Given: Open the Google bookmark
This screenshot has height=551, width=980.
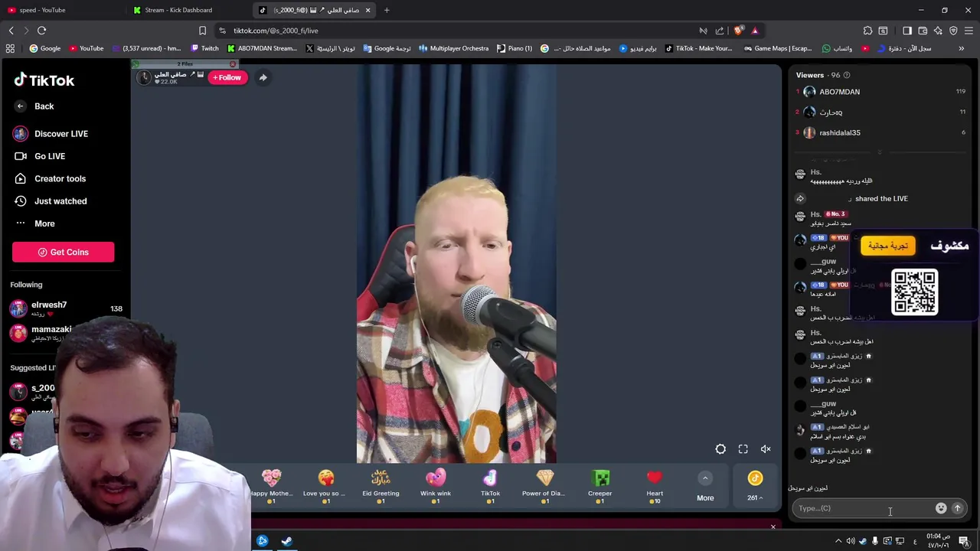Looking at the screenshot, I should 45,48.
